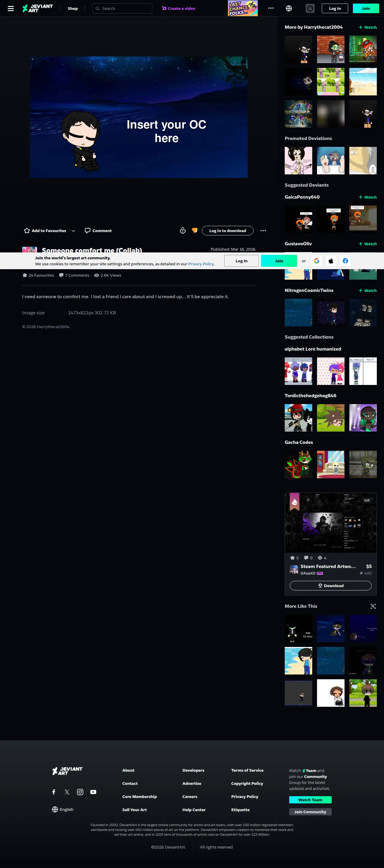Open the X social icon in footer
Screen dimensions: 384x868
click(67, 792)
